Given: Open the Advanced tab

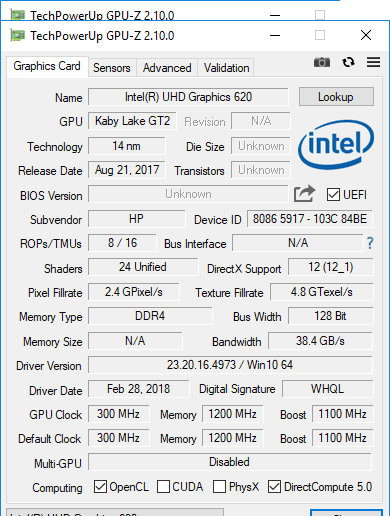Looking at the screenshot, I should coord(167,68).
